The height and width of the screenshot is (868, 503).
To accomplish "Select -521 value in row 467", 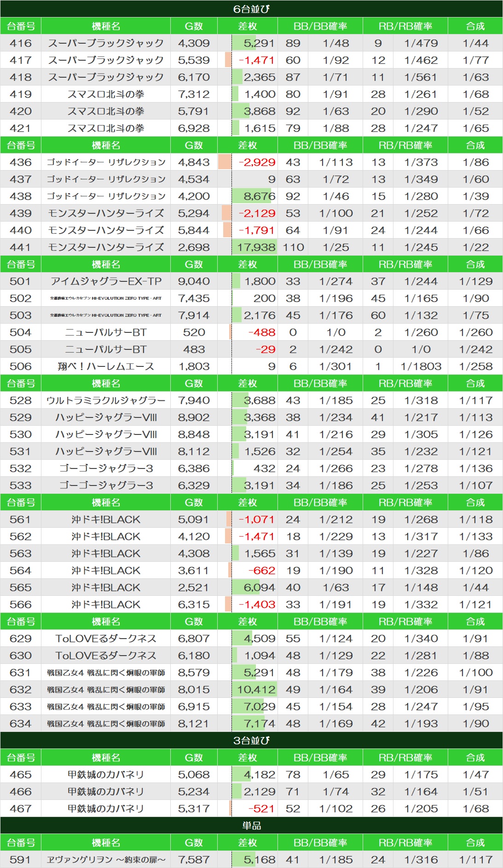I will pyautogui.click(x=261, y=809).
